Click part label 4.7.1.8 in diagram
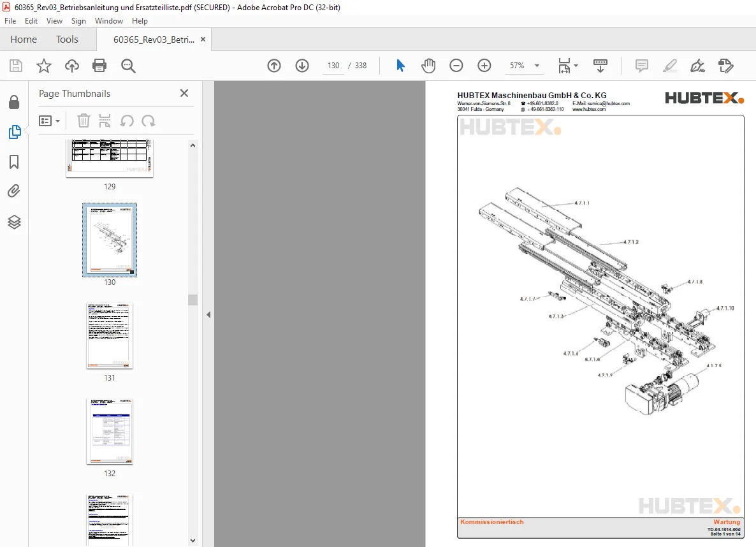Viewport: 756px width, 547px height. (695, 282)
